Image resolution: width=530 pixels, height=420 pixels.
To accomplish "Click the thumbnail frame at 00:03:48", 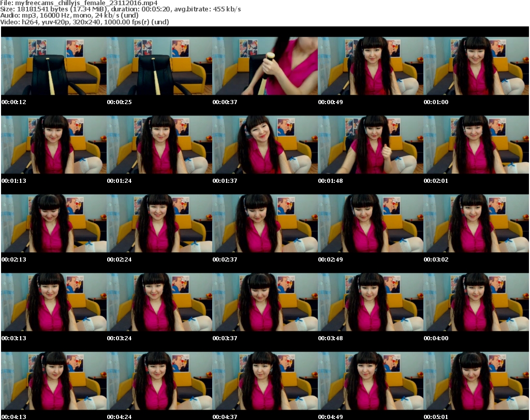I will point(371,302).
